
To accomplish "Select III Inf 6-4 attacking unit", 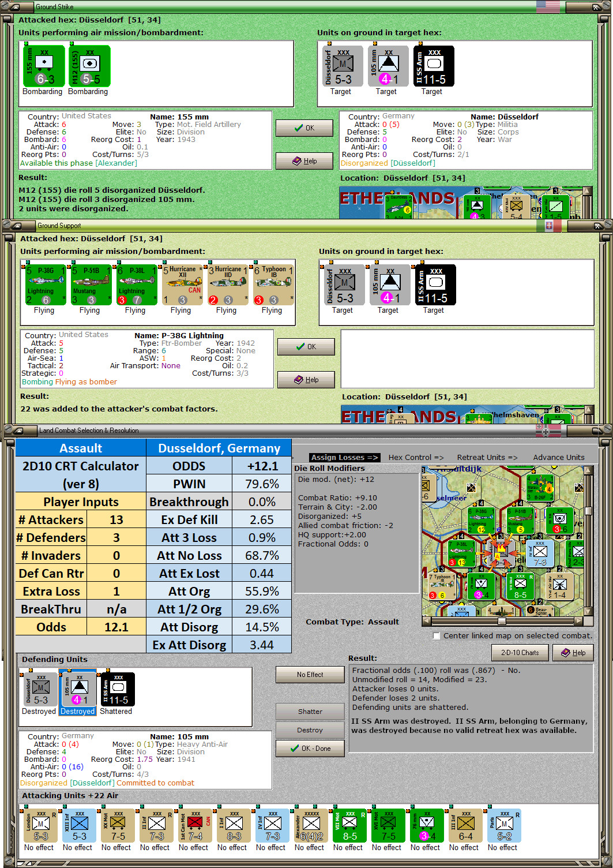I will (465, 826).
